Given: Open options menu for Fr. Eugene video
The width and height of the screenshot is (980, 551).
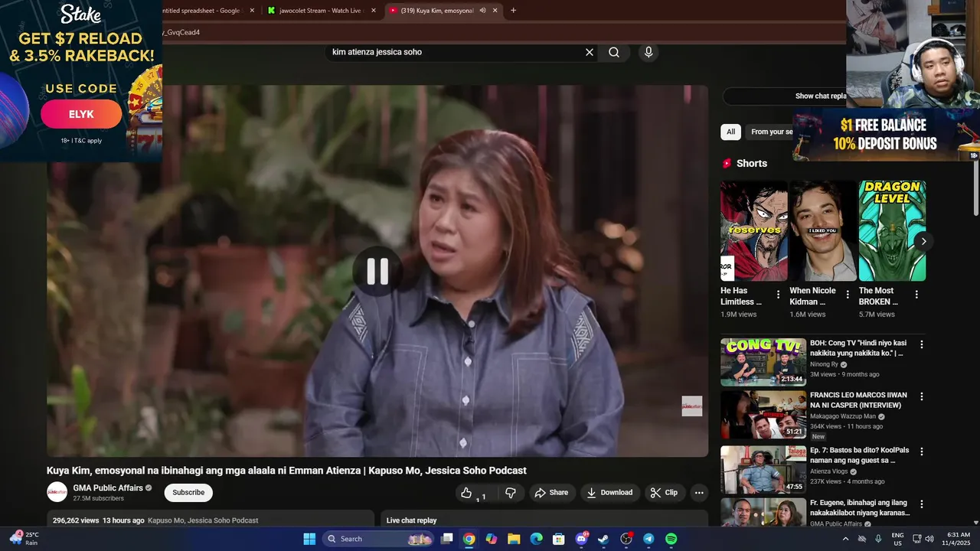Looking at the screenshot, I should pos(922,504).
